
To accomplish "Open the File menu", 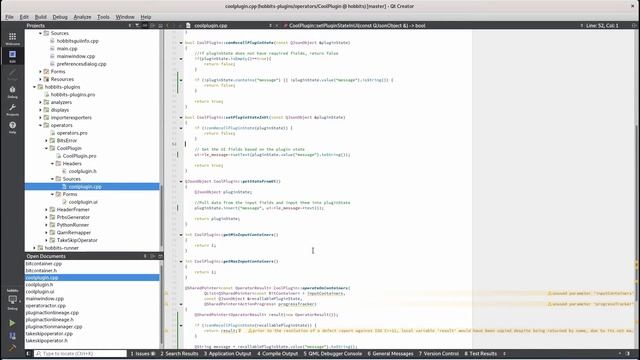I will pos(9,17).
